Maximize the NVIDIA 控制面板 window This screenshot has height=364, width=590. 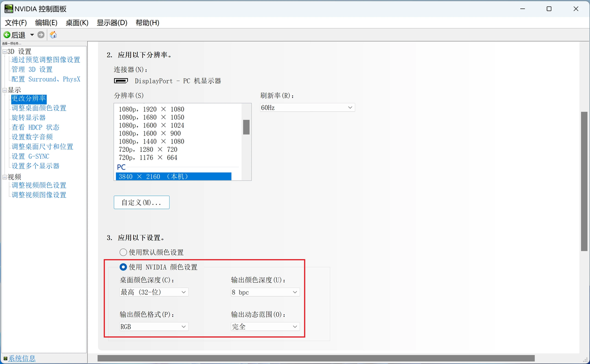(549, 8)
